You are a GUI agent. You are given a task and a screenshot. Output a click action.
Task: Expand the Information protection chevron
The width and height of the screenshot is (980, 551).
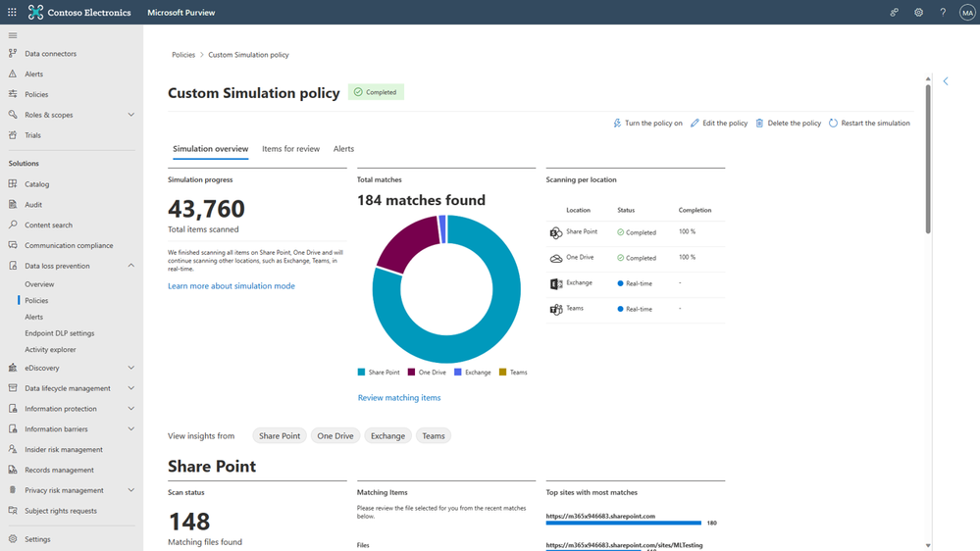[x=130, y=409]
